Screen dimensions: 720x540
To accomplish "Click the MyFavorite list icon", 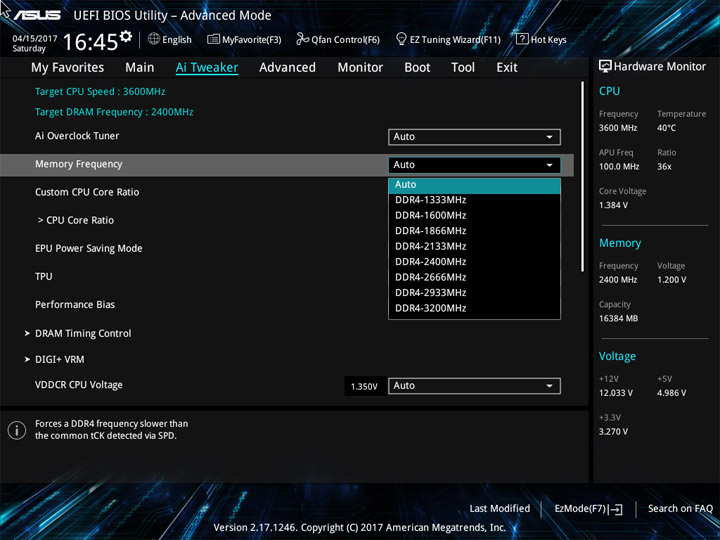I will pyautogui.click(x=213, y=39).
